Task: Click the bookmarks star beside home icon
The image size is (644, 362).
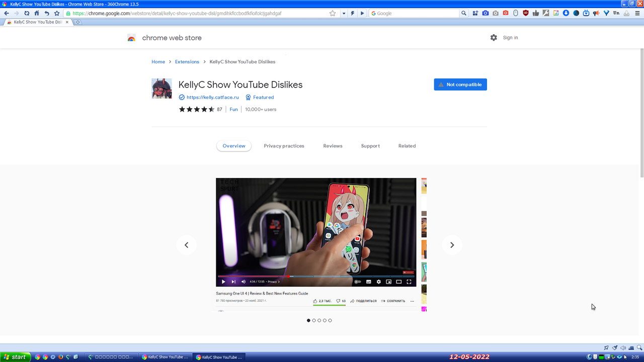Action: coord(57,13)
